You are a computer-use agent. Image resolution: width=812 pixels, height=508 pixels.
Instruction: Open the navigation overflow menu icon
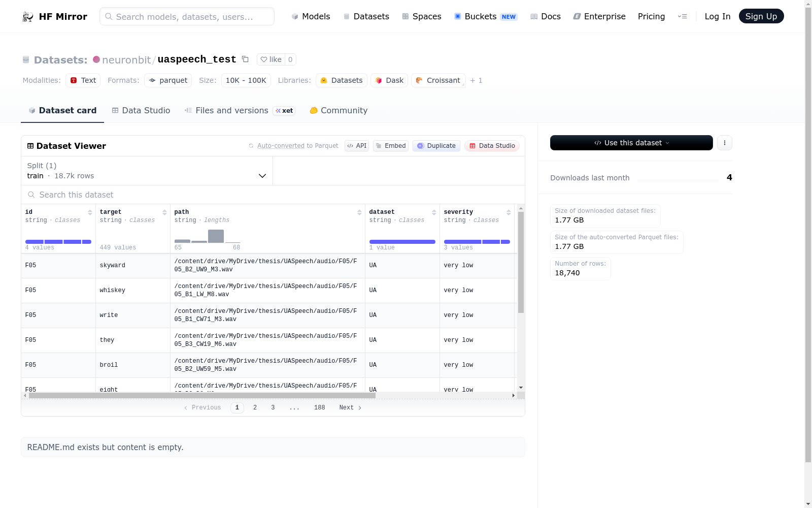(683, 16)
